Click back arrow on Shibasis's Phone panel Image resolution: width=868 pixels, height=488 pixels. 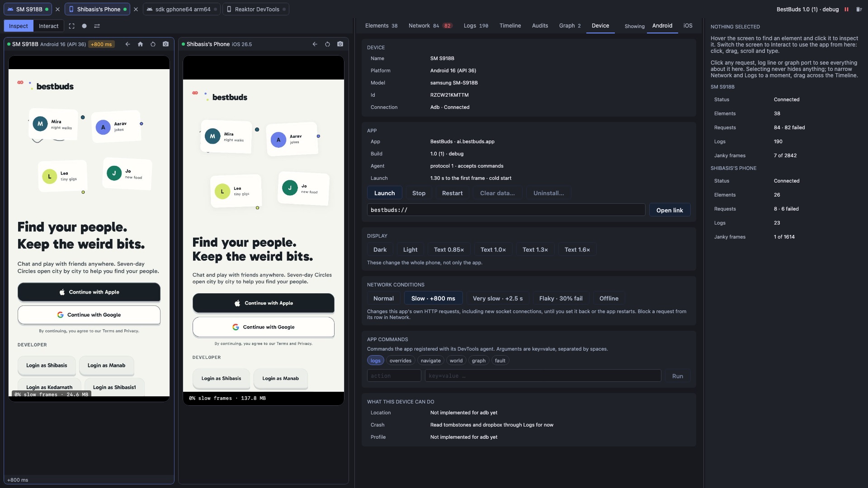coord(315,44)
